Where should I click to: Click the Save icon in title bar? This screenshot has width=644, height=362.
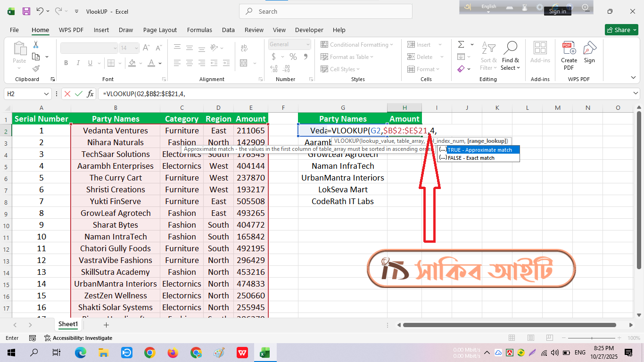point(26,11)
